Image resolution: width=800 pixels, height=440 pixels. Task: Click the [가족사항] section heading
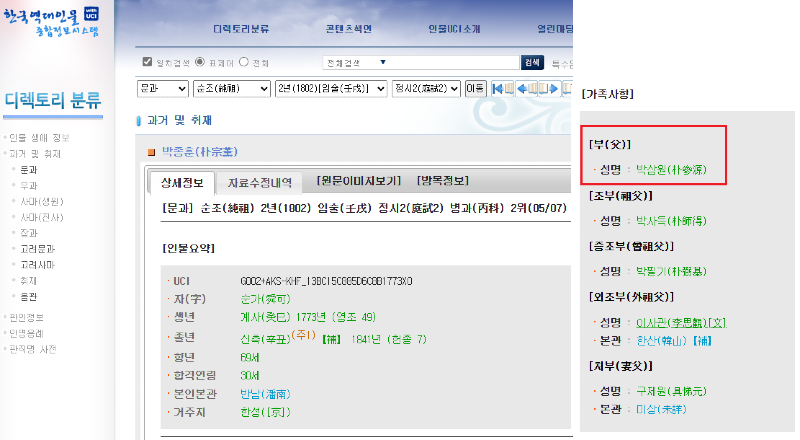pos(608,94)
